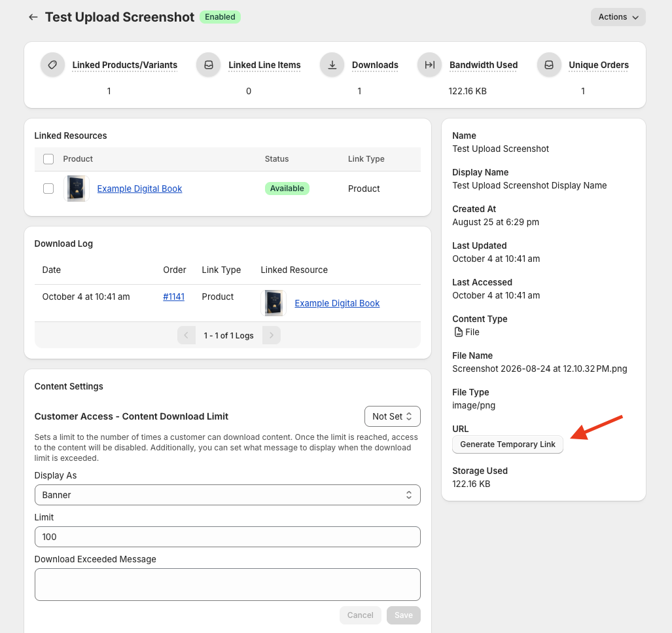Click Generate Temporary Link button

pyautogui.click(x=507, y=444)
